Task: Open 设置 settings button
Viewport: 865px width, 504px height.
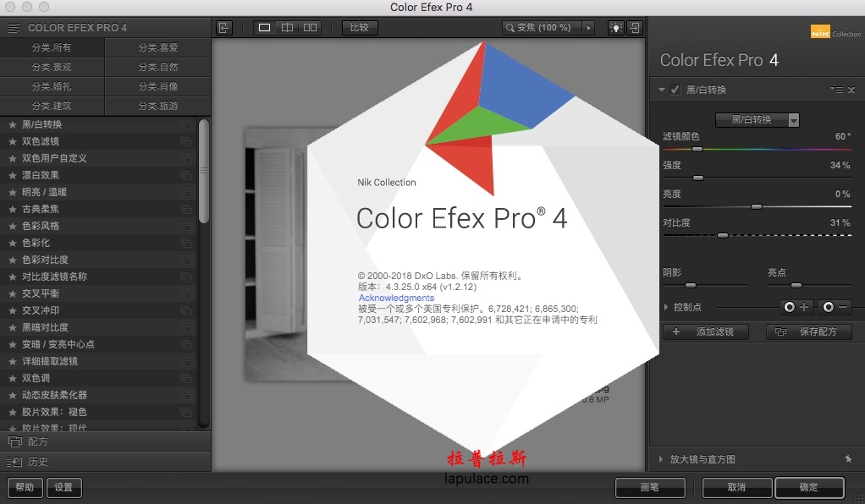Action: (x=64, y=487)
